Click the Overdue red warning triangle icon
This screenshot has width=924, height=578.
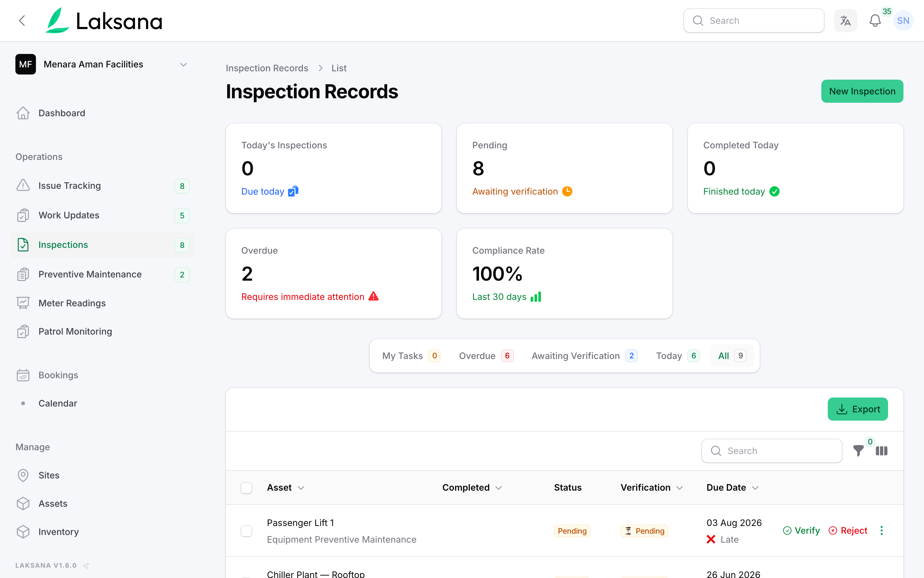click(x=373, y=296)
